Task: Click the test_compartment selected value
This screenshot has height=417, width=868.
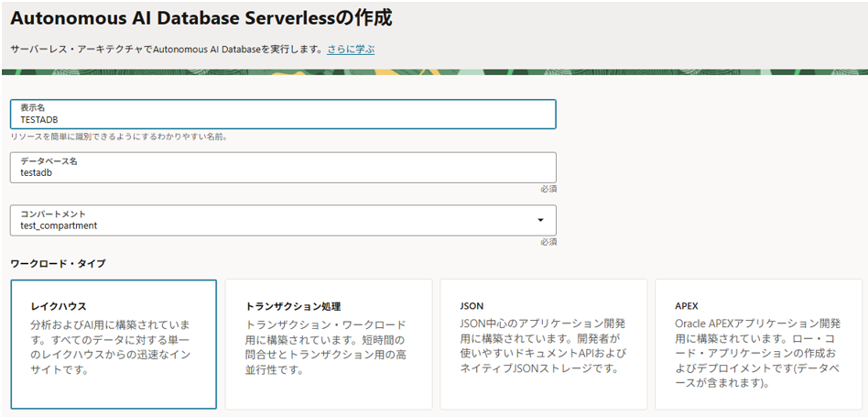Action: (x=59, y=225)
